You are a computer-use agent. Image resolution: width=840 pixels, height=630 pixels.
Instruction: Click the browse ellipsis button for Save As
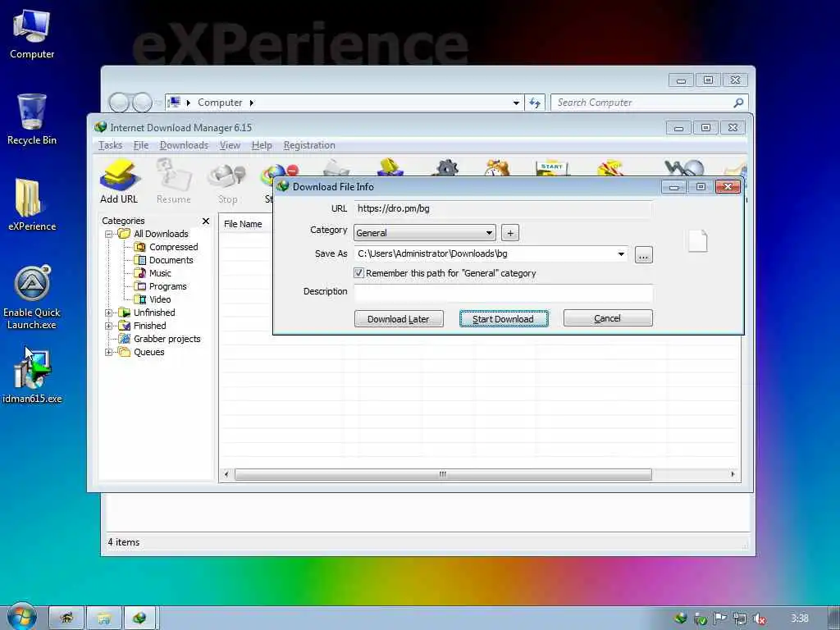643,255
